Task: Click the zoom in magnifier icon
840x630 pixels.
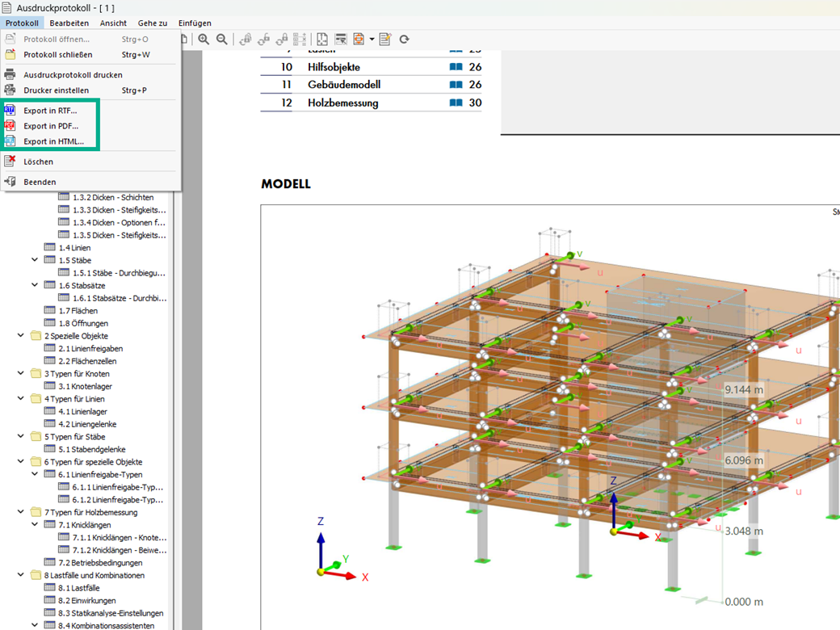Action: click(x=204, y=39)
